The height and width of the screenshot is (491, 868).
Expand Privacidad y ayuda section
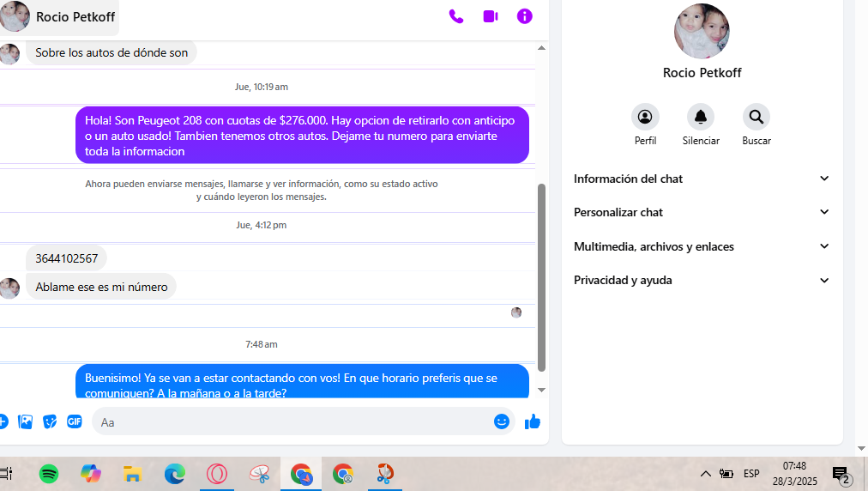(702, 280)
